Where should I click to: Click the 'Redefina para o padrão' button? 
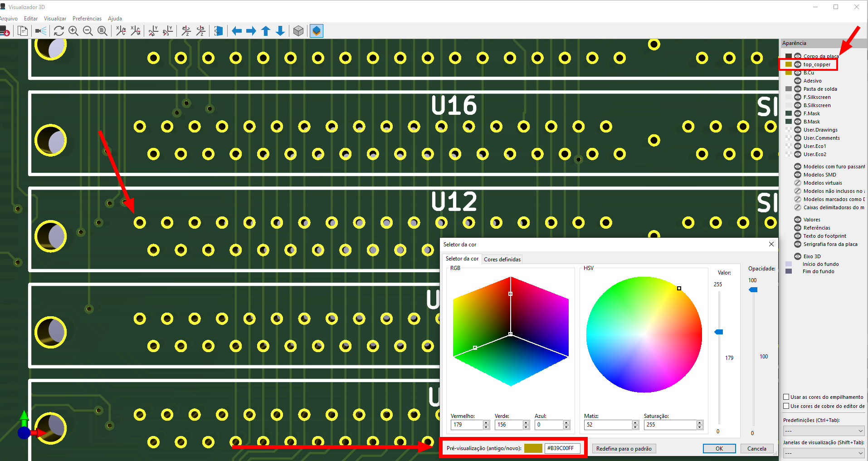click(624, 449)
